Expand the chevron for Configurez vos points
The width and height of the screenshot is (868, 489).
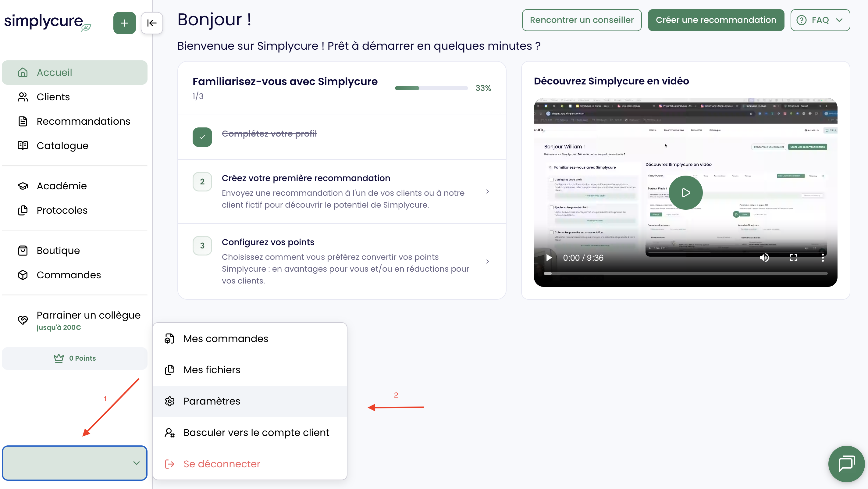(x=488, y=262)
